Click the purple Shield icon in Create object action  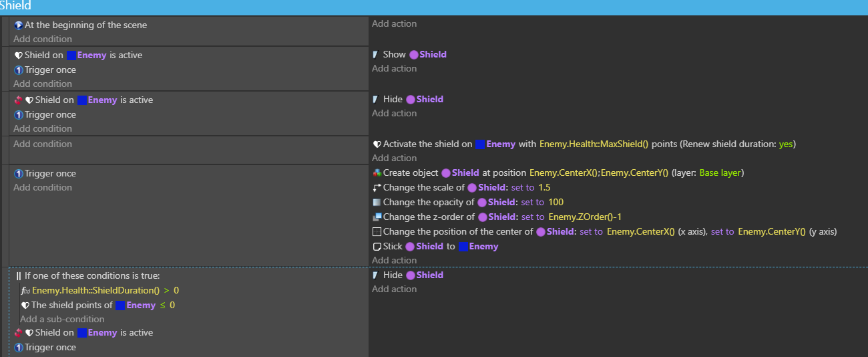click(x=445, y=172)
